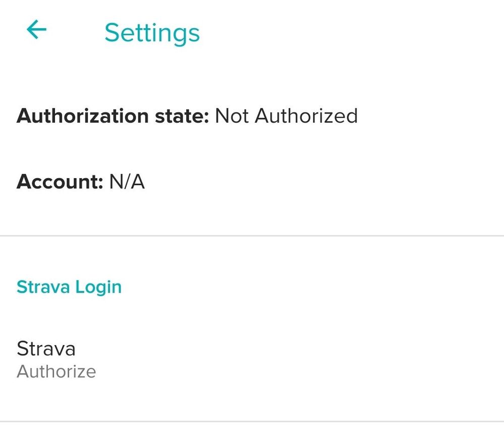The image size is (504, 448).
Task: Click the Not Authorized status text
Action: pyautogui.click(x=286, y=116)
